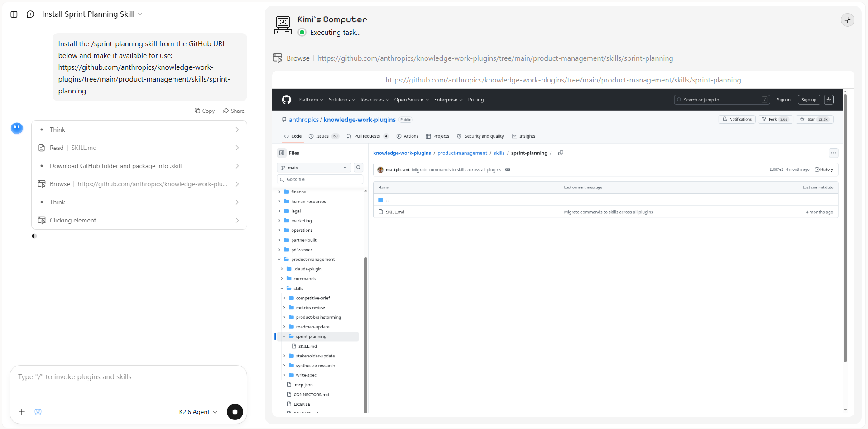Screen dimensions: 868x429
Task: Click the add attachment plus icon
Action: (x=22, y=412)
